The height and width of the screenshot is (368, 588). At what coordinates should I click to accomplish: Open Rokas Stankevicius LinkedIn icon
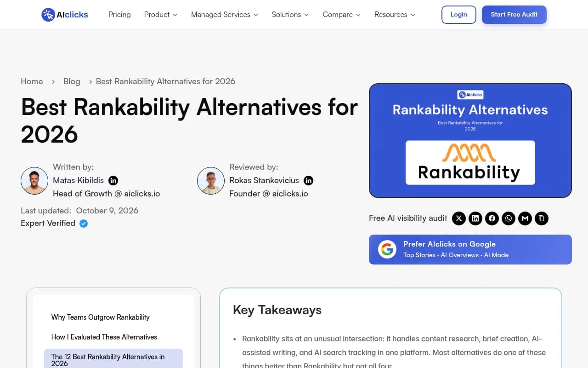[309, 180]
